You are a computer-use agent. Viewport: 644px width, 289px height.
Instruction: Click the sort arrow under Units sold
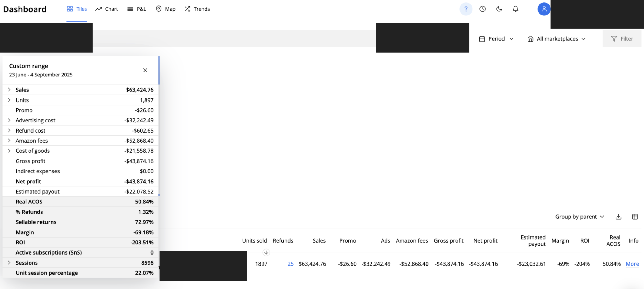[x=266, y=252]
